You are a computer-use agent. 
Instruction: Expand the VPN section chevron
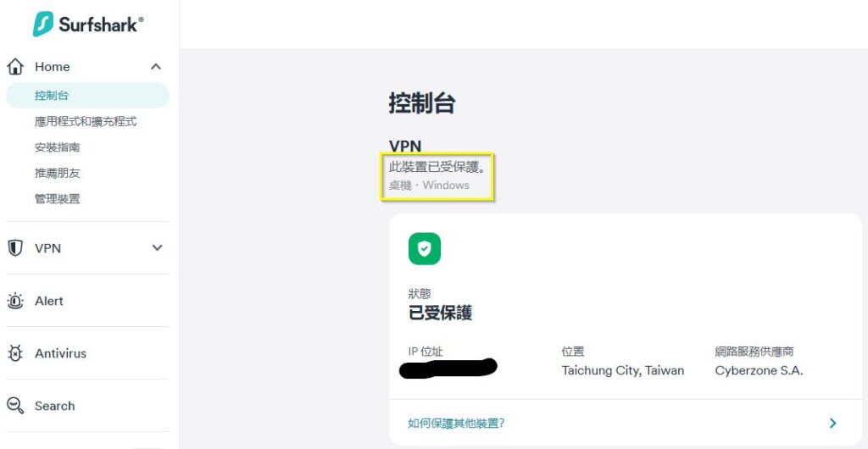tap(157, 248)
